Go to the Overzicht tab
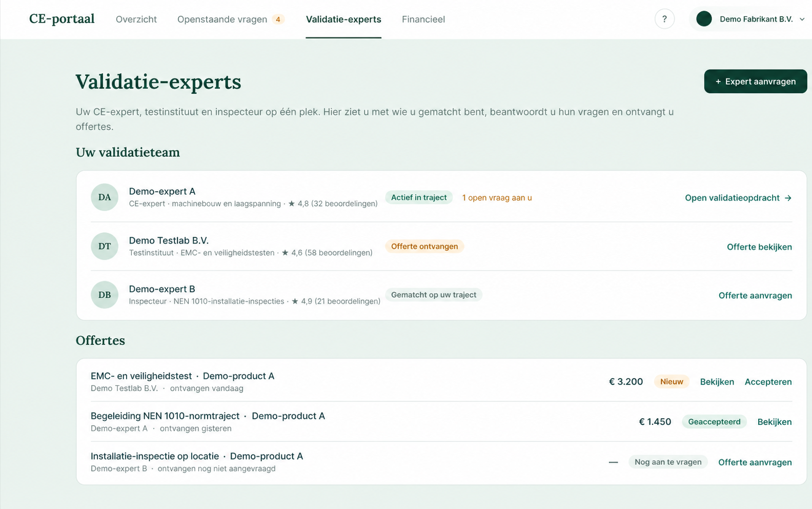 pos(136,19)
